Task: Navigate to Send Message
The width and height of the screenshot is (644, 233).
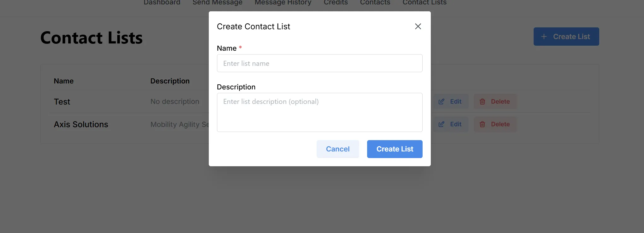Action: pos(217,3)
